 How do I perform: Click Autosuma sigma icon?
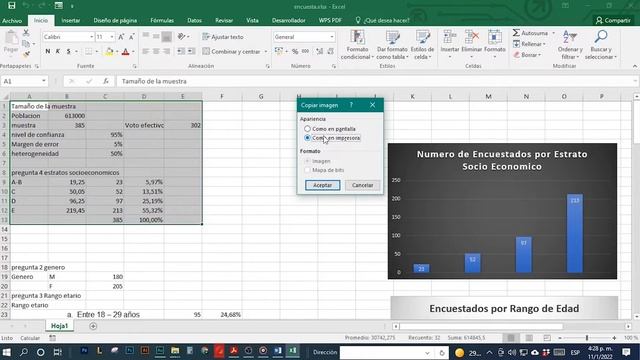pyautogui.click(x=516, y=33)
